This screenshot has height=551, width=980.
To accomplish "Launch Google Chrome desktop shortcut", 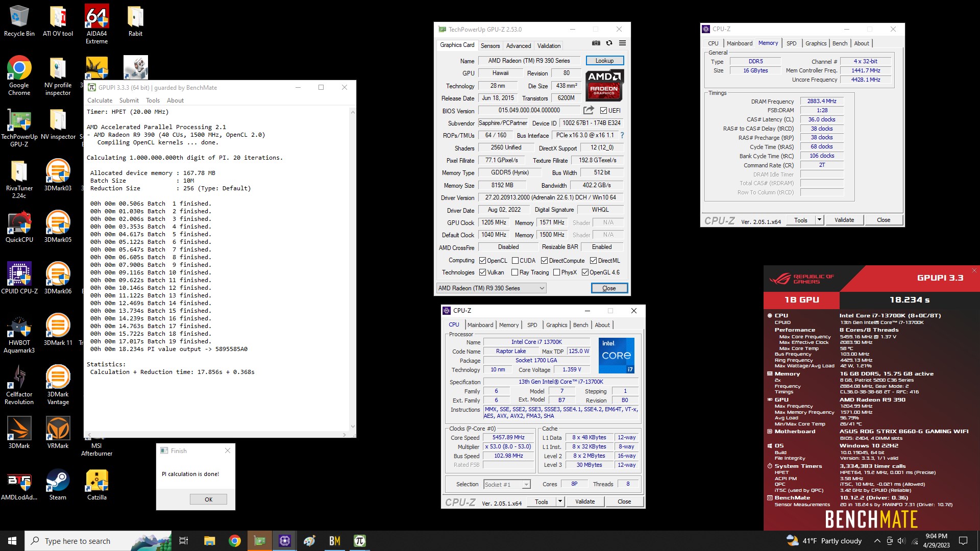I will pos(19,77).
